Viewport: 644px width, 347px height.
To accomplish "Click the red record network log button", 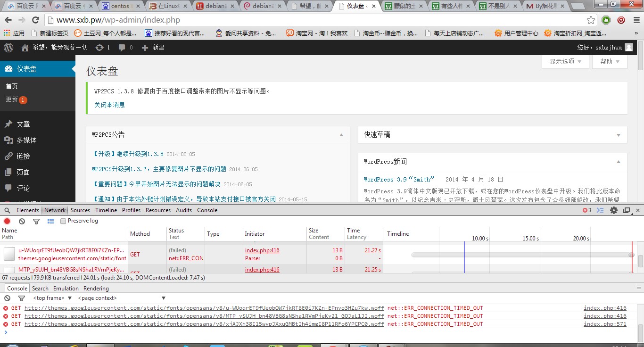I will 7,221.
